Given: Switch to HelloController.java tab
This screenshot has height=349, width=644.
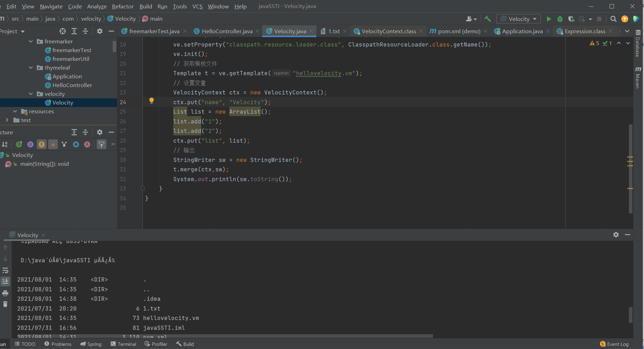Looking at the screenshot, I should point(227,31).
